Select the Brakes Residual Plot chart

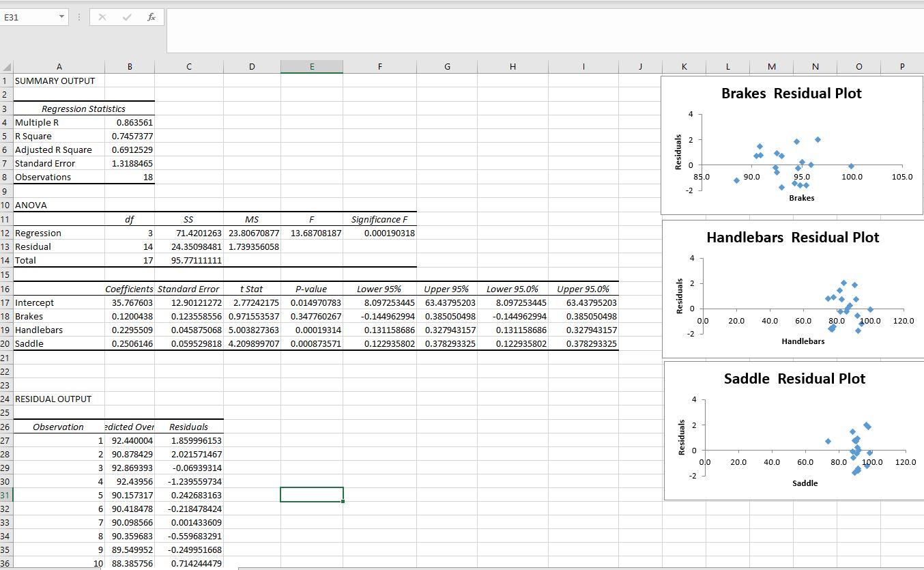(792, 143)
